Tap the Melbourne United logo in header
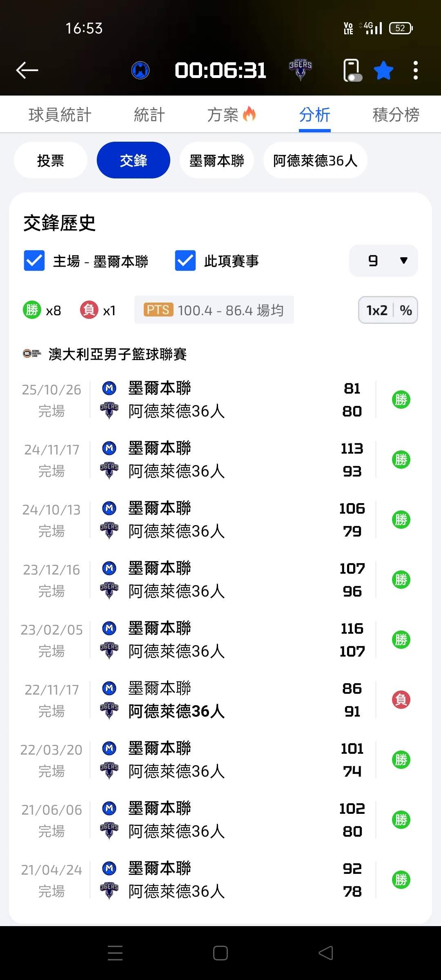Viewport: 441px width, 980px height. point(140,70)
